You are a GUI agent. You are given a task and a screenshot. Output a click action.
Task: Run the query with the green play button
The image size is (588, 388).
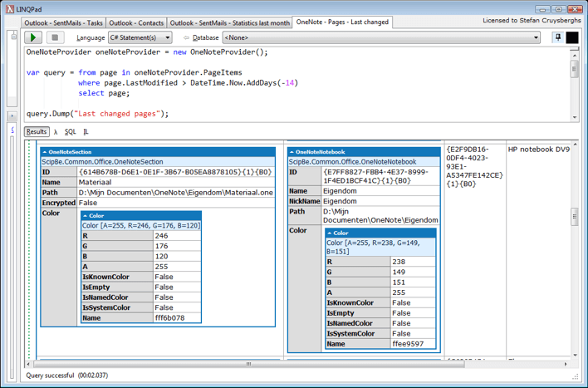click(x=33, y=37)
